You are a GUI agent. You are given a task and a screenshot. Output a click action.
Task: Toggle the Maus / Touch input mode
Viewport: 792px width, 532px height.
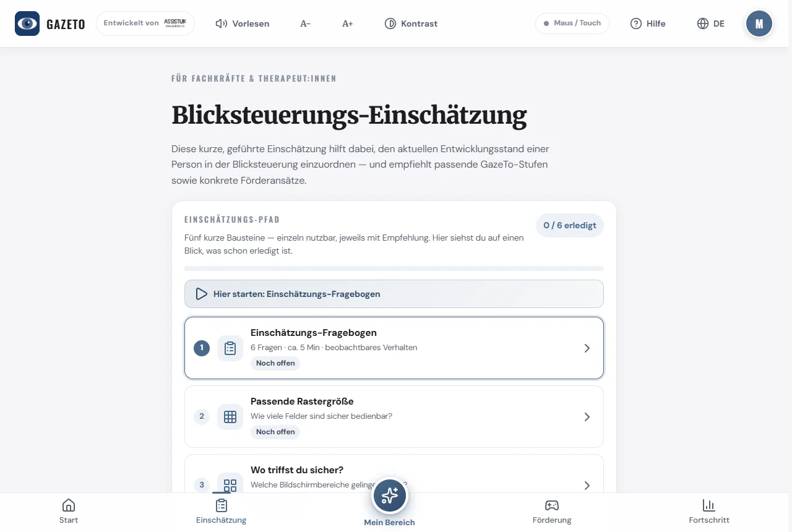[572, 24]
